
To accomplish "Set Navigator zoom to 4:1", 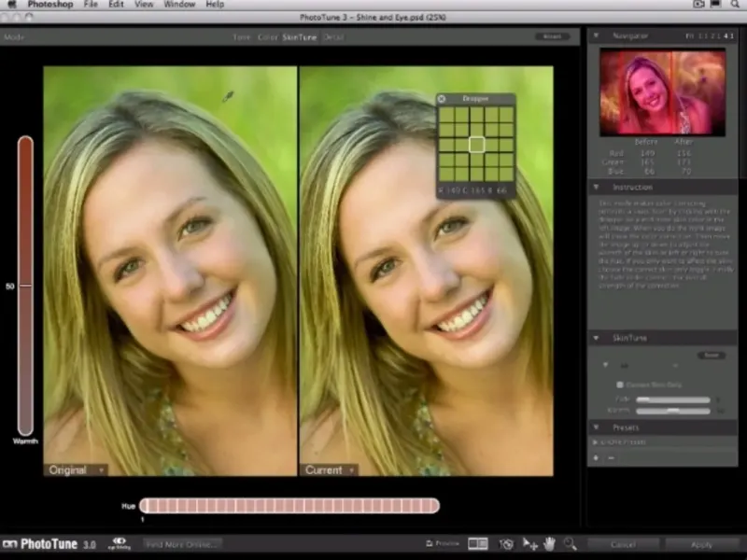I will 729,35.
